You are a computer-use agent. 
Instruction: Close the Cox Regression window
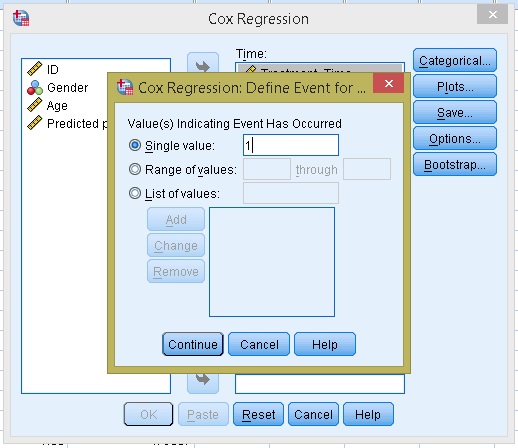coord(492,15)
